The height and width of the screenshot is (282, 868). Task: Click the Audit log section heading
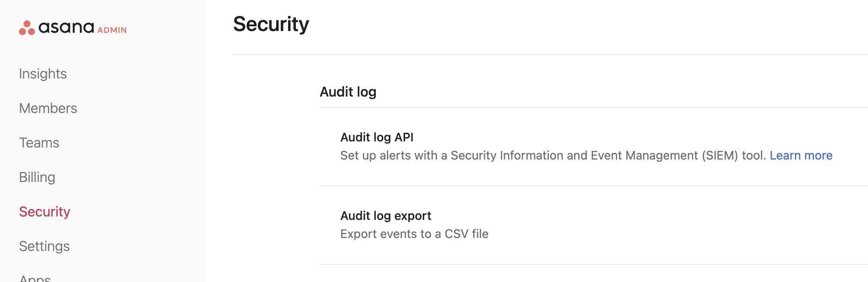click(x=348, y=92)
